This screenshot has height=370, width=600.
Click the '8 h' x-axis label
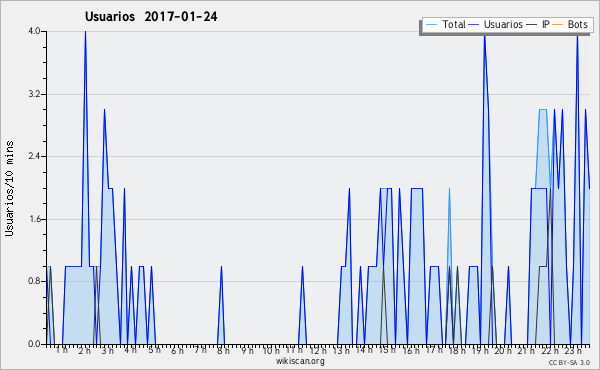coord(223,350)
